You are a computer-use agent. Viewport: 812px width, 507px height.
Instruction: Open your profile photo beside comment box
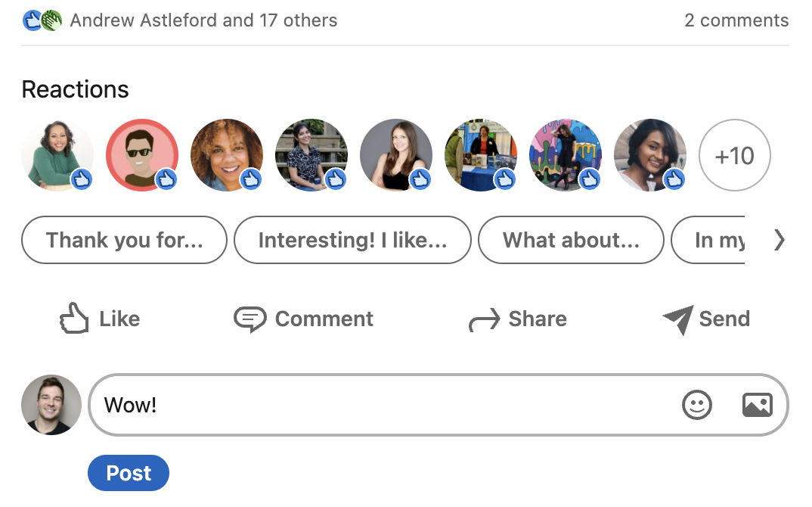[51, 405]
